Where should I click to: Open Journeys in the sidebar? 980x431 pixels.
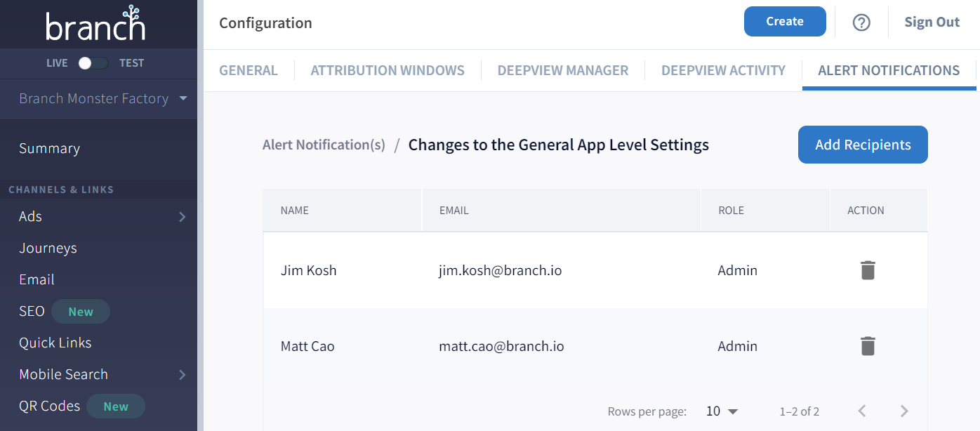(x=48, y=248)
